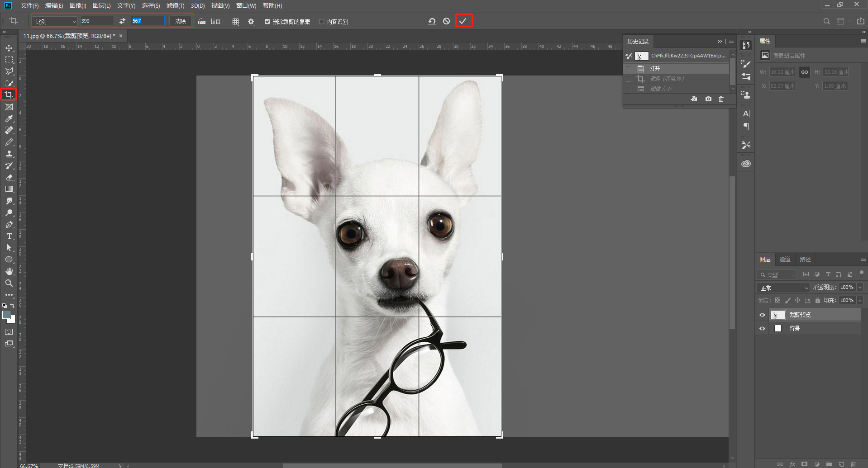
Task: Cancel the current crop operation
Action: pos(446,21)
